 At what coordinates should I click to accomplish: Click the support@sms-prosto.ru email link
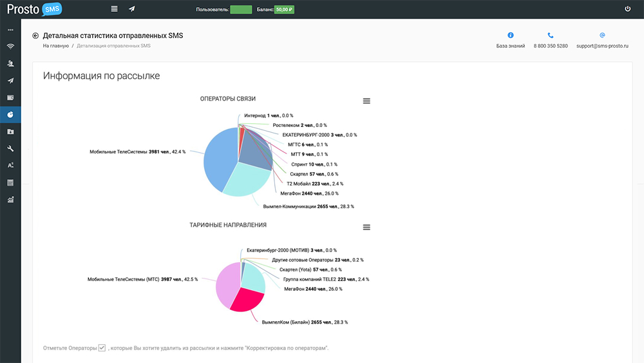tap(602, 46)
